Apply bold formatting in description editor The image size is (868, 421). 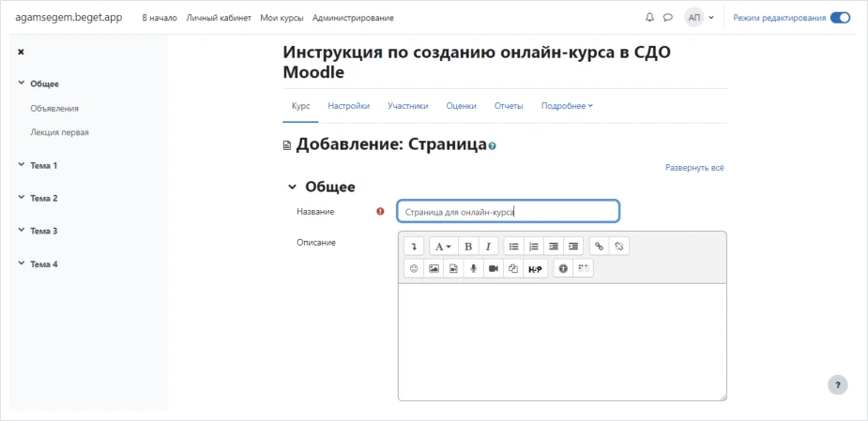point(467,247)
